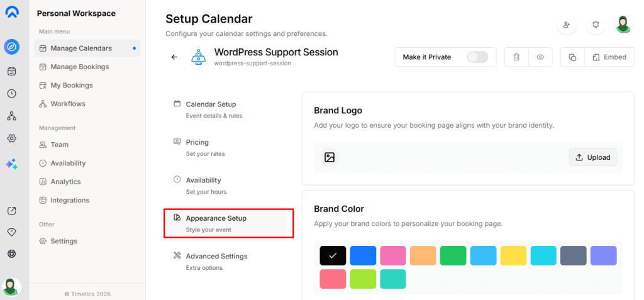Preview calendar with the eye icon

540,57
